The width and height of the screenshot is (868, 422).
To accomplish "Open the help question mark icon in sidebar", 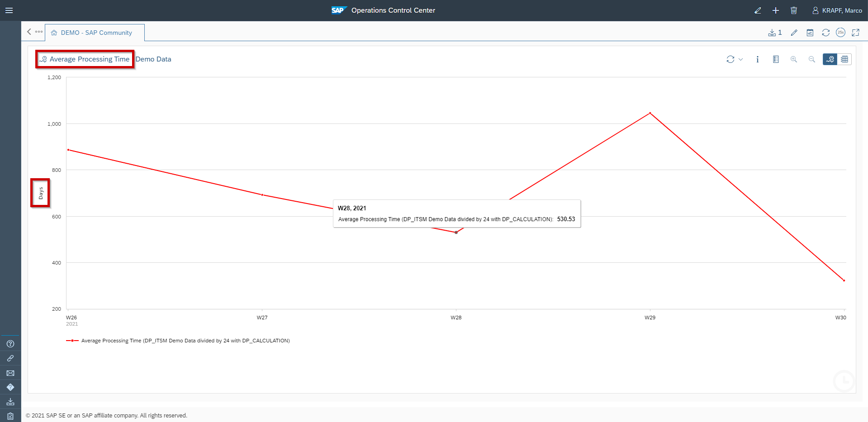I will click(x=10, y=344).
